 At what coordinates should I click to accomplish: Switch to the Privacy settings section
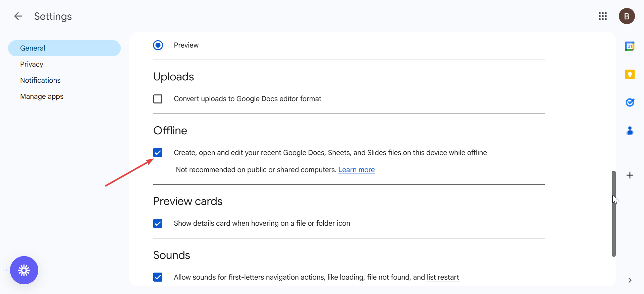click(x=32, y=64)
